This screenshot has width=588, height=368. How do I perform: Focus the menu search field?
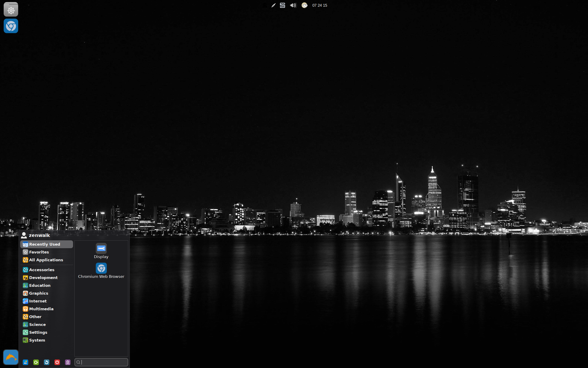pos(101,362)
